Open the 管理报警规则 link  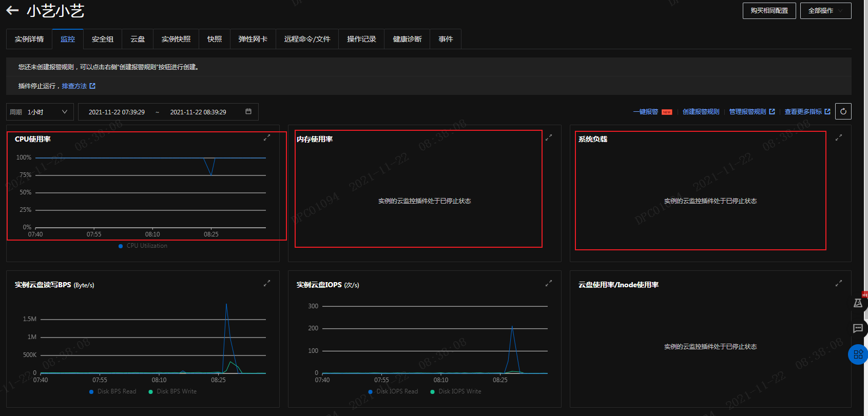point(747,112)
